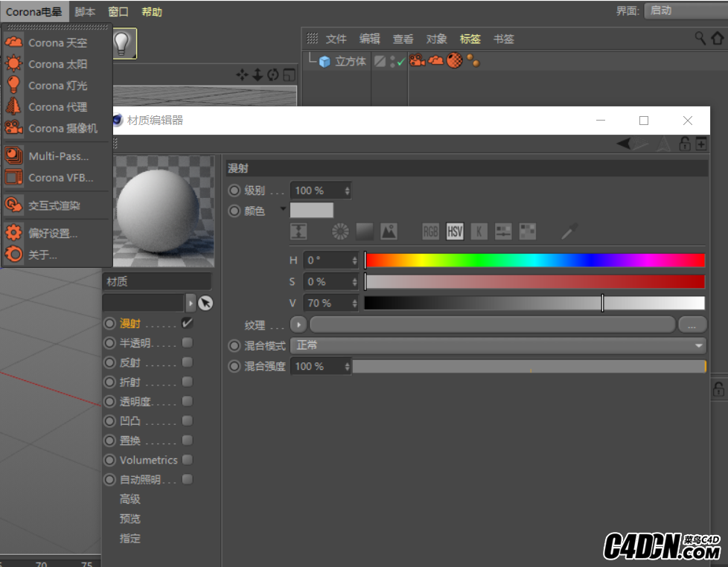Click the cube icon of 立方体 object

click(x=325, y=62)
